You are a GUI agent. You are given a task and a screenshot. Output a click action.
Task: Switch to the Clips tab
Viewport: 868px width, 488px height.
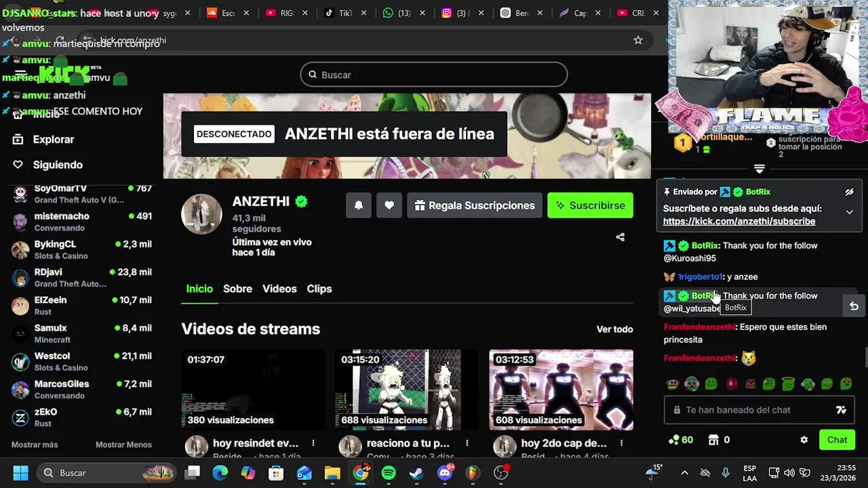click(x=319, y=289)
